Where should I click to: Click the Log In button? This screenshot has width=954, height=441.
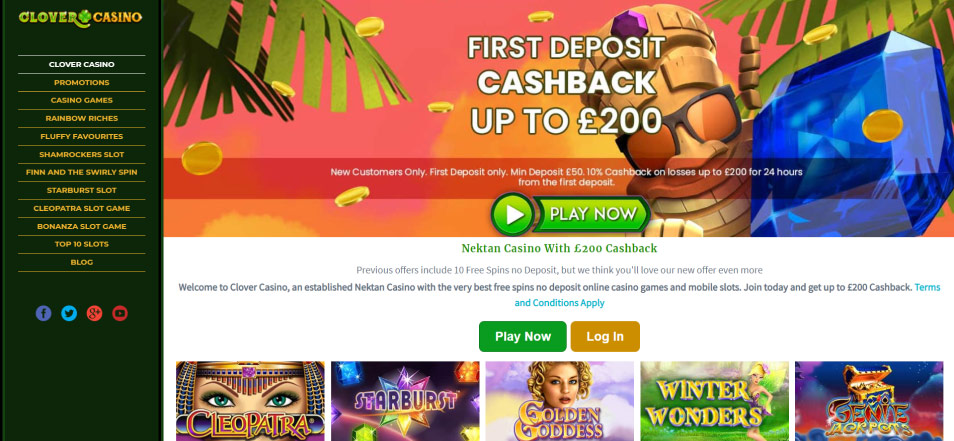605,336
